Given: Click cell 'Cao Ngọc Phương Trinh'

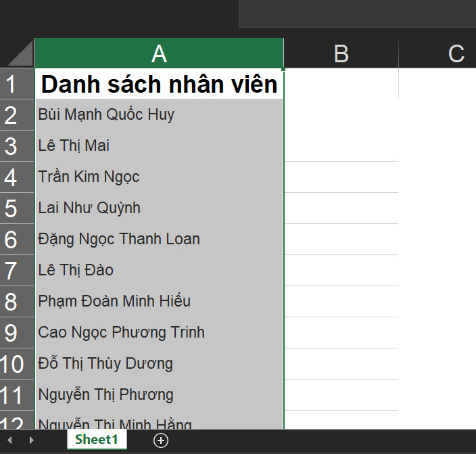Looking at the screenshot, I should pos(160,333).
